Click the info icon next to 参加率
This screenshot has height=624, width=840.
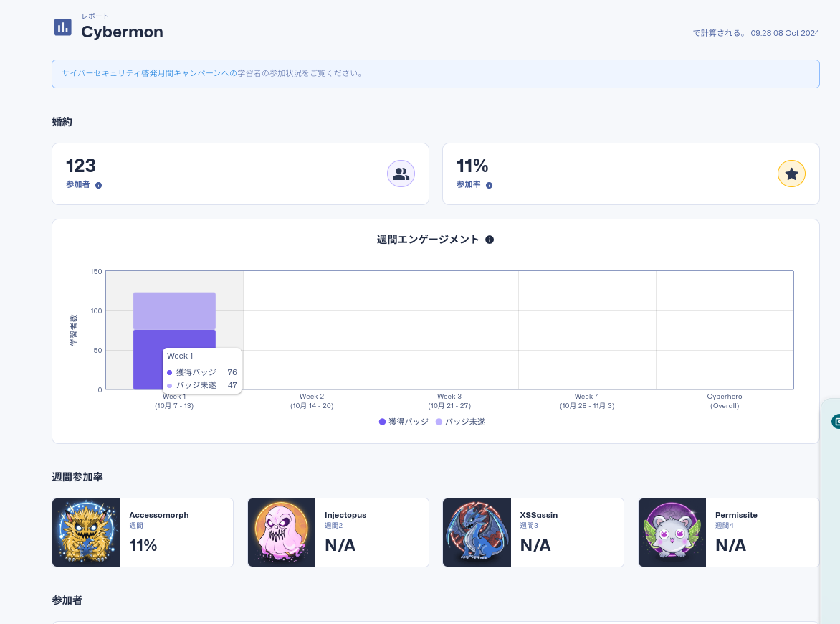click(489, 186)
